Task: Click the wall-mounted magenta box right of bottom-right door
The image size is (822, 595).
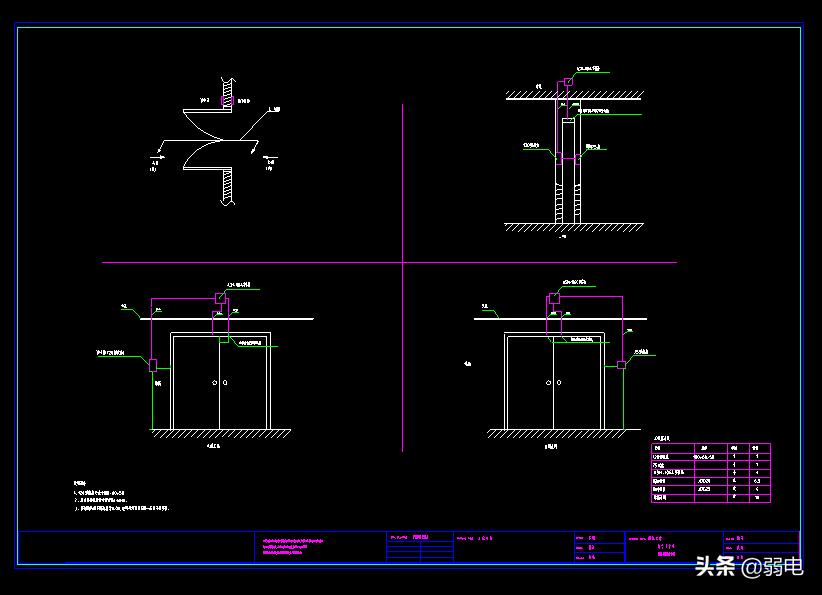Action: [x=621, y=365]
